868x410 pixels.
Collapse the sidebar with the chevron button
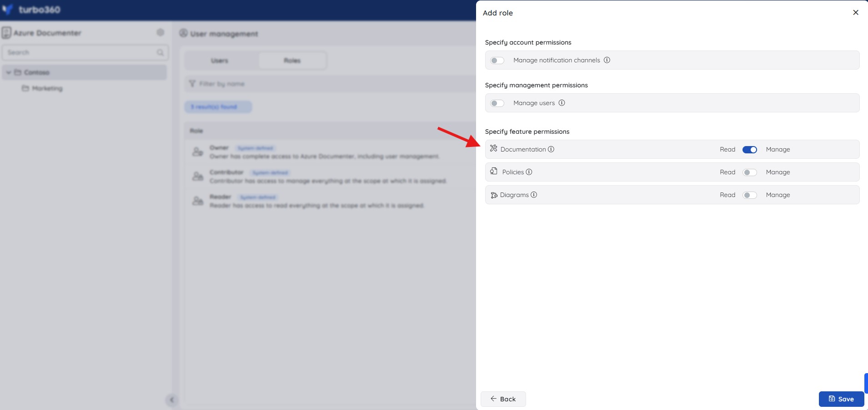pyautogui.click(x=171, y=400)
